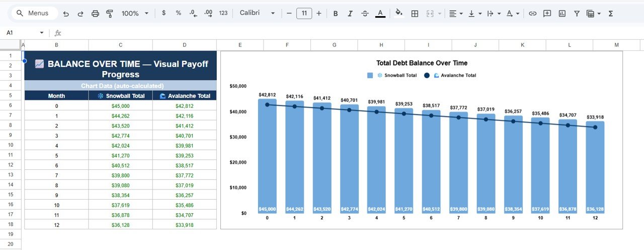Toggle strikethrough formatting
This screenshot has height=250, width=644.
coord(365,14)
